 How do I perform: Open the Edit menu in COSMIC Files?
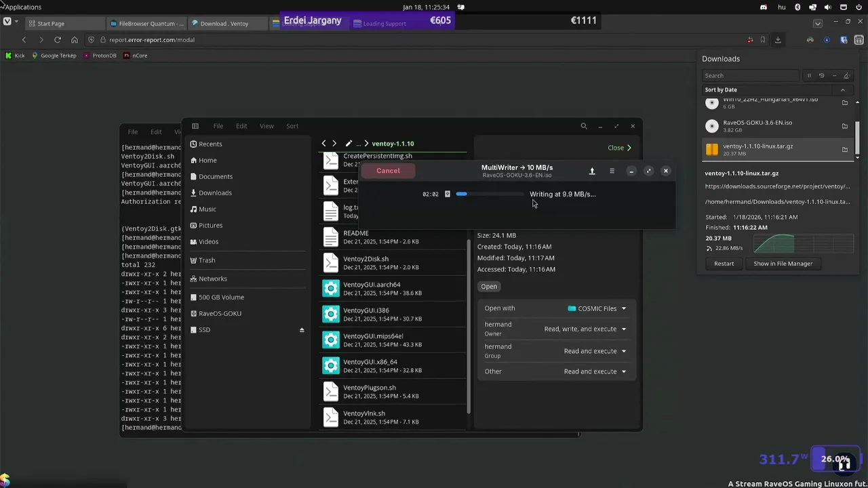[241, 126]
